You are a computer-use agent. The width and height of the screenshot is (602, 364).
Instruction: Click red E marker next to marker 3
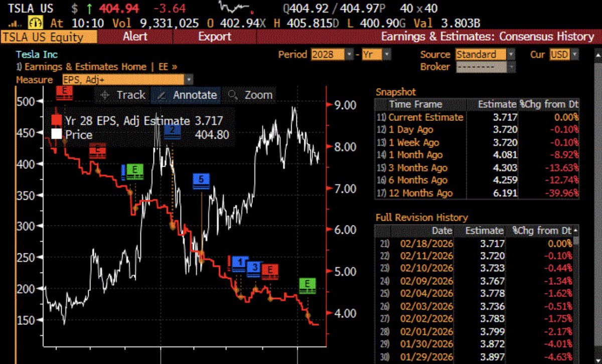coord(270,271)
